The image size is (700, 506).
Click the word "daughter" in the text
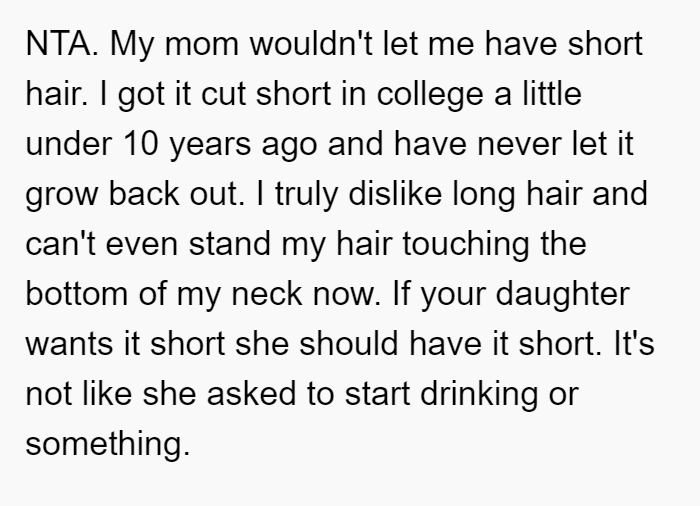coord(563,294)
